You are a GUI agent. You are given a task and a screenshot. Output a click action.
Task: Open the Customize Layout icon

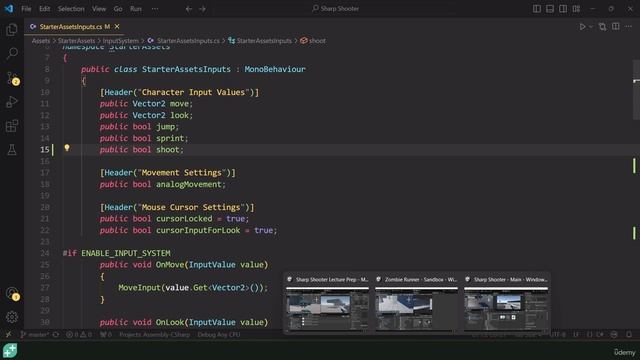(576, 9)
